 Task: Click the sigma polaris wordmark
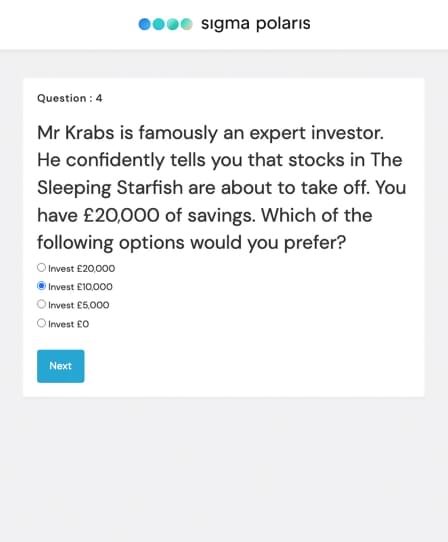(x=255, y=24)
